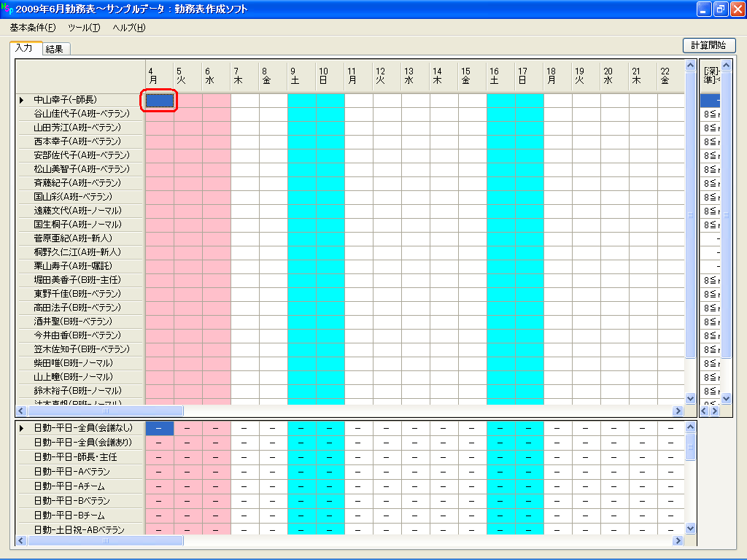Click the down arrow of the staff grid vertical scrollbar

click(690, 399)
